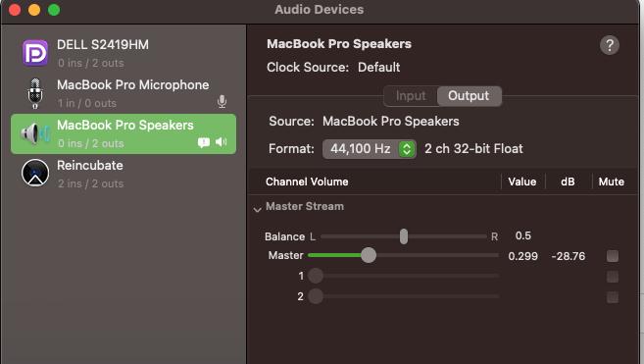Click the DELL S2419HM device icon
This screenshot has width=644, height=364.
[35, 53]
